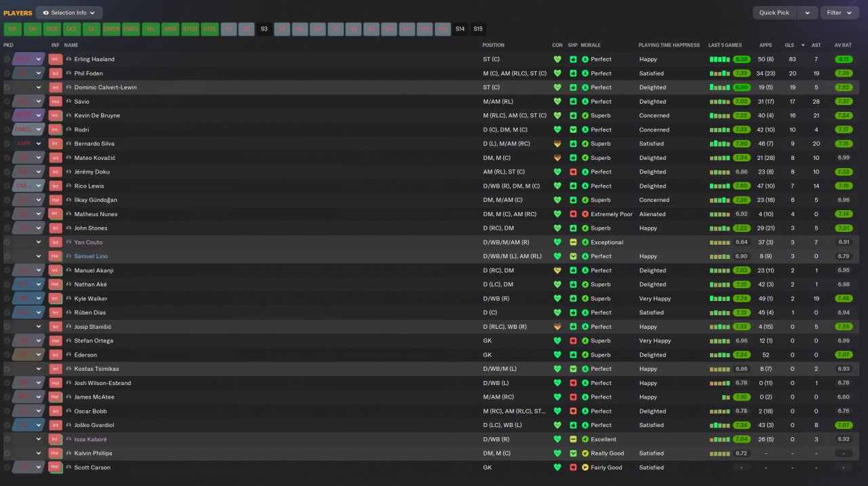Click the person icon beside Joško Gvardiol
This screenshot has width=868, height=486.
click(x=68, y=426)
